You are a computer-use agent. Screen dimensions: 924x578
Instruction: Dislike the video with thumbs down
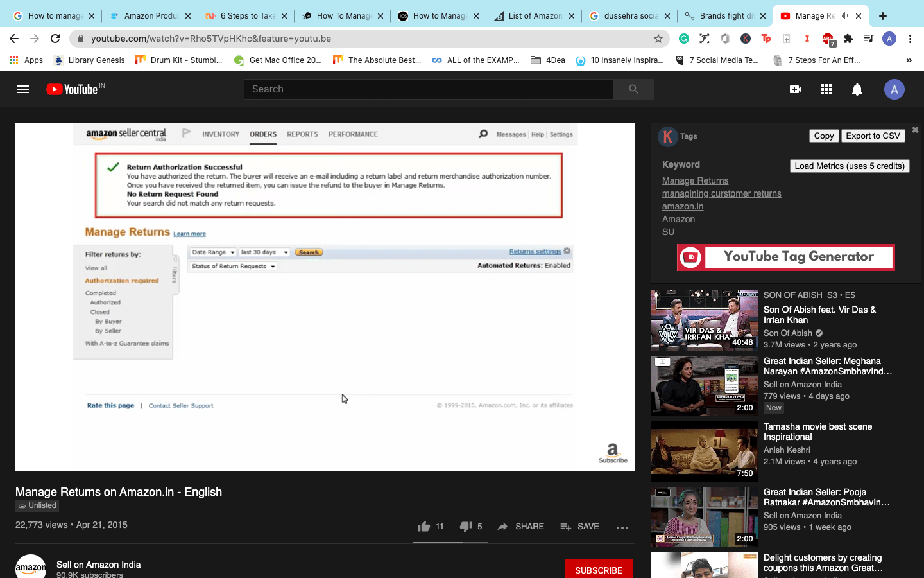pyautogui.click(x=466, y=527)
